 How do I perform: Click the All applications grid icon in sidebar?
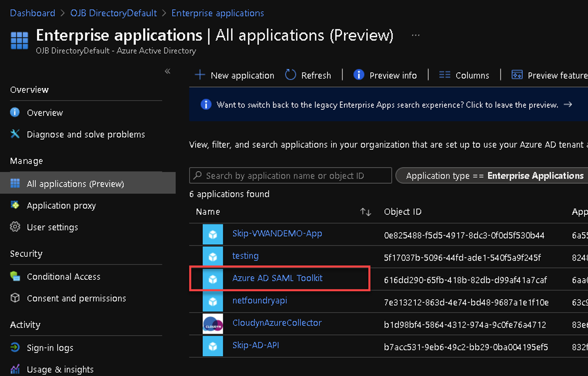tap(15, 183)
